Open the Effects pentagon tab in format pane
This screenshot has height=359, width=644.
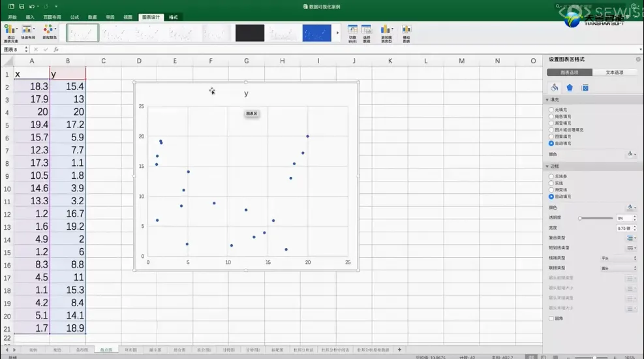tap(570, 87)
